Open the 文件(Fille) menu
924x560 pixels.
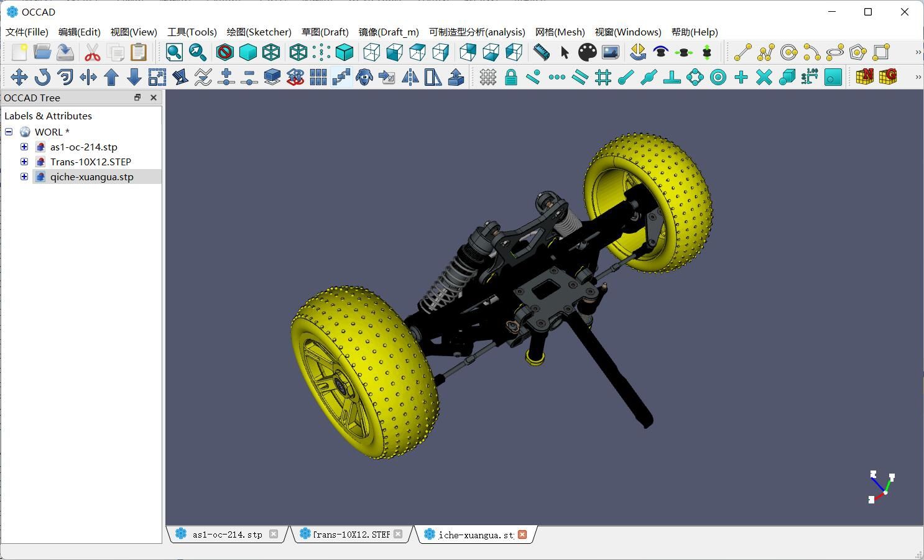tap(27, 32)
